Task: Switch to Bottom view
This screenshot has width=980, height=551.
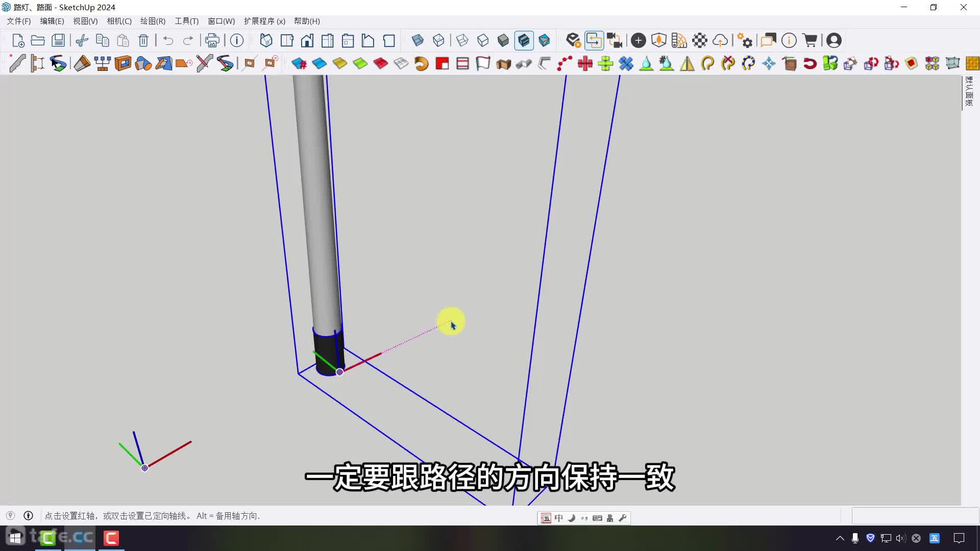Action: point(389,40)
